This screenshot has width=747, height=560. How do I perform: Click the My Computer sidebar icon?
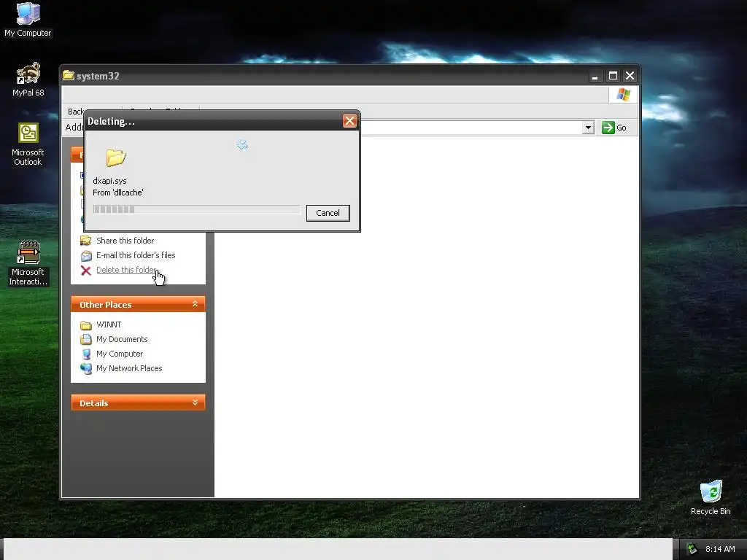(86, 354)
